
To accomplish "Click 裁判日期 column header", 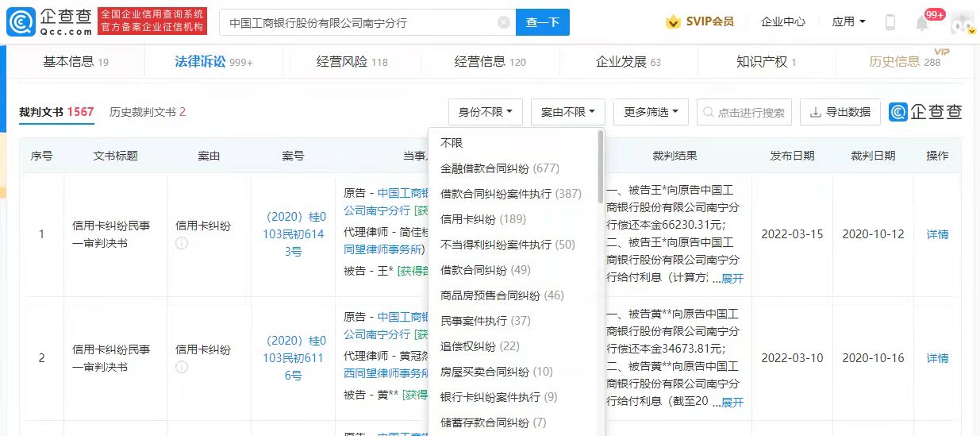I will coord(873,156).
